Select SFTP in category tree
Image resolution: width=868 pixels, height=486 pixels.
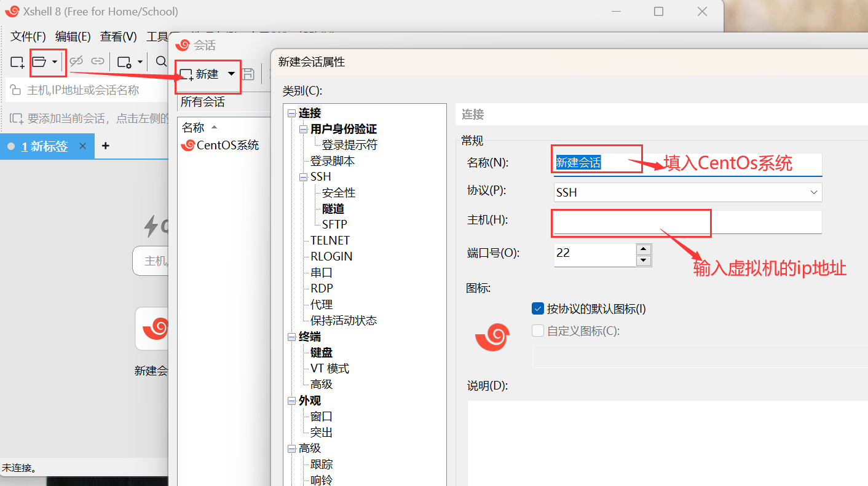coord(334,224)
